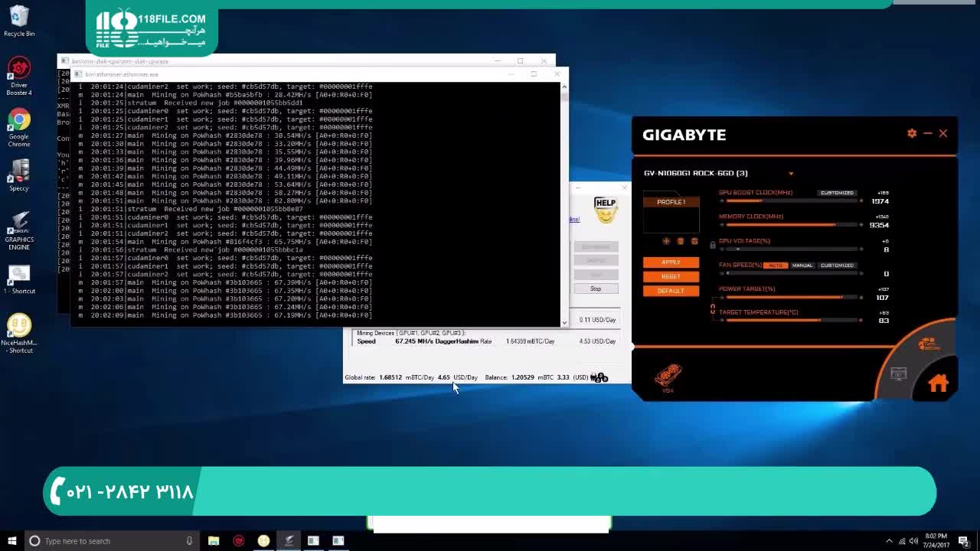The image size is (980, 551).
Task: Set fan speed mode to AUTO
Action: [x=776, y=266]
